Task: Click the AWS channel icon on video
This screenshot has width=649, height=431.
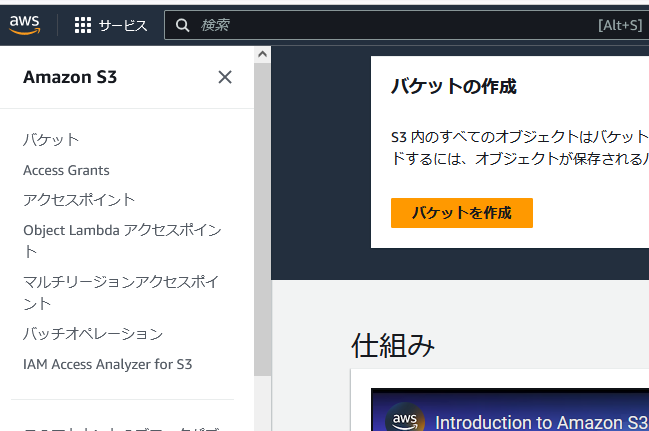Action: (x=405, y=420)
